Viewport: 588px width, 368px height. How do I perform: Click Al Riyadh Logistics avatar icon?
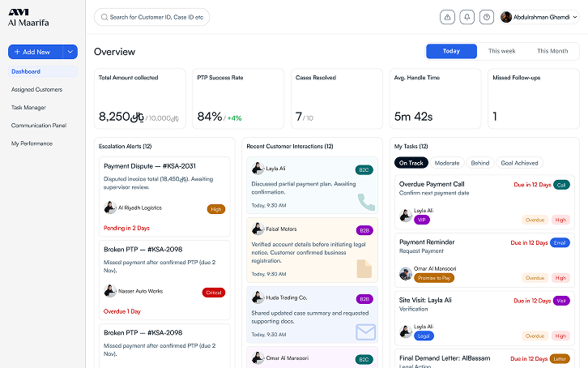(x=110, y=208)
